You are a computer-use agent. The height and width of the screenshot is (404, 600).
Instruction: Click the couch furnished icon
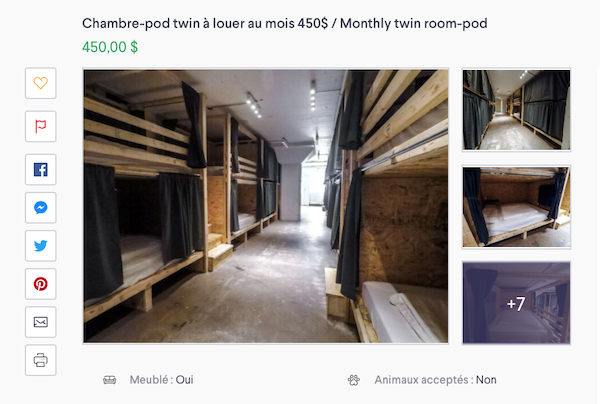109,380
